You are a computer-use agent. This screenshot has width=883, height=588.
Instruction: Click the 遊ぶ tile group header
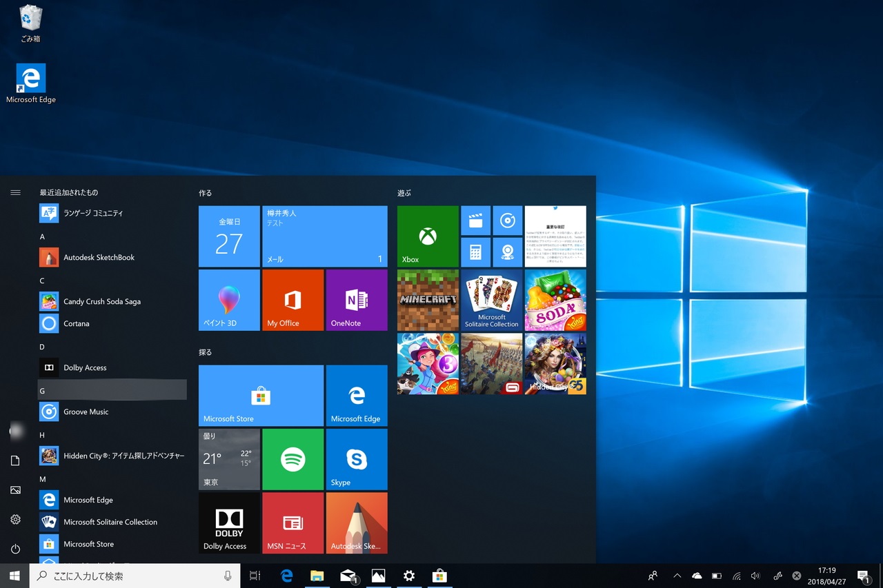(x=404, y=193)
